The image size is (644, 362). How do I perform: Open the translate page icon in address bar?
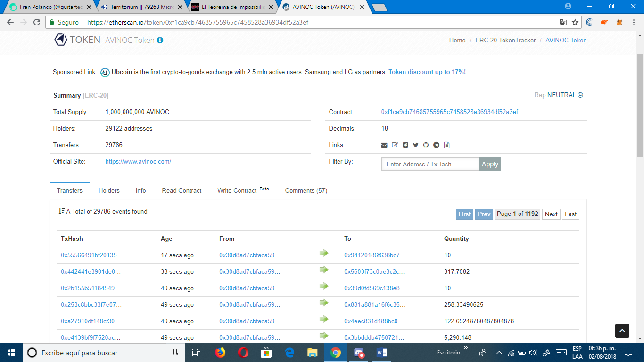point(563,22)
